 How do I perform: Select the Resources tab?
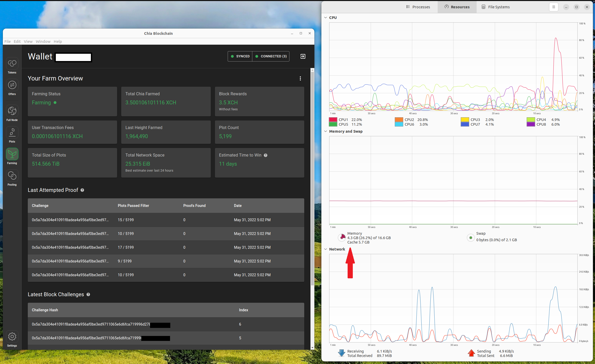457,7
